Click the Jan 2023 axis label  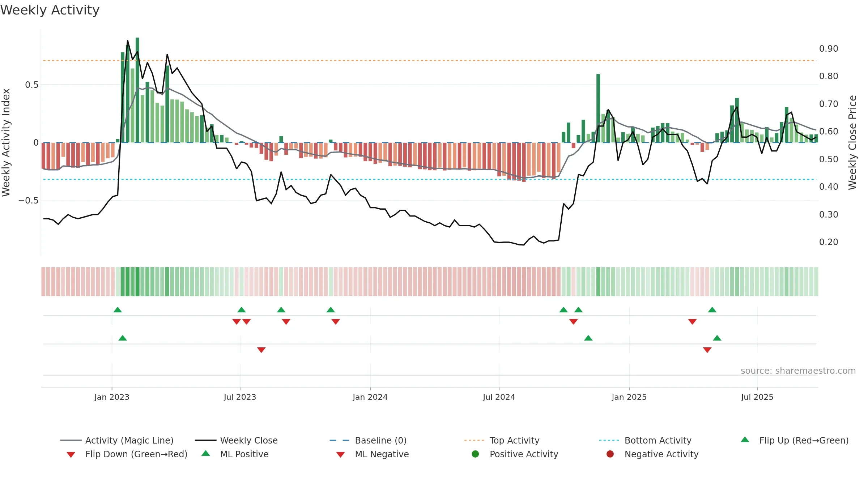pyautogui.click(x=112, y=397)
